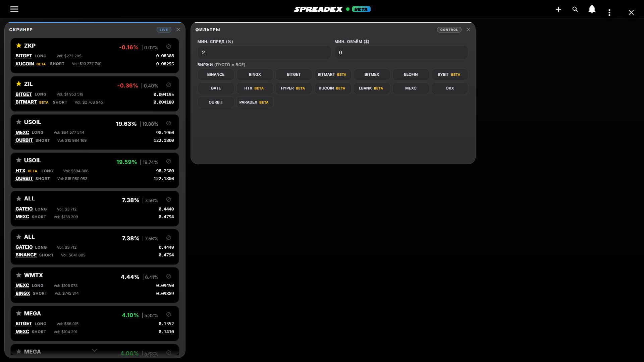Click the CONTROL badge in filters
Image resolution: width=644 pixels, height=362 pixels.
[449, 30]
